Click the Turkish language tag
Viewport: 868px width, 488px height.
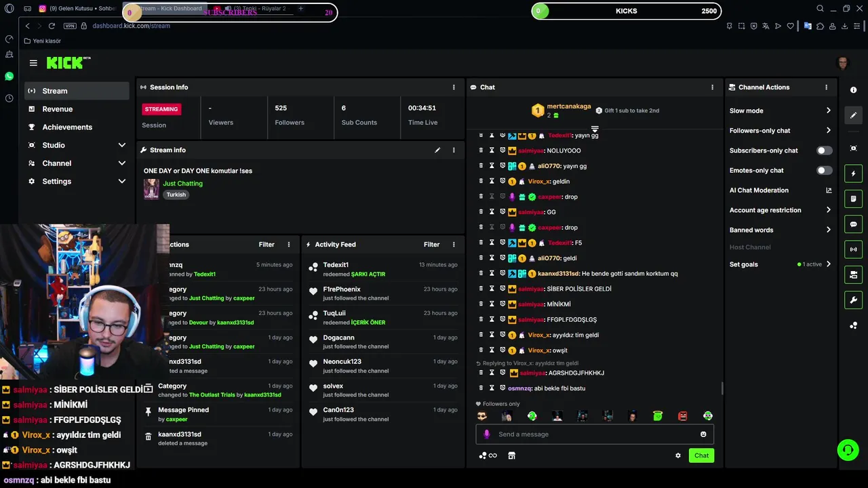click(176, 195)
